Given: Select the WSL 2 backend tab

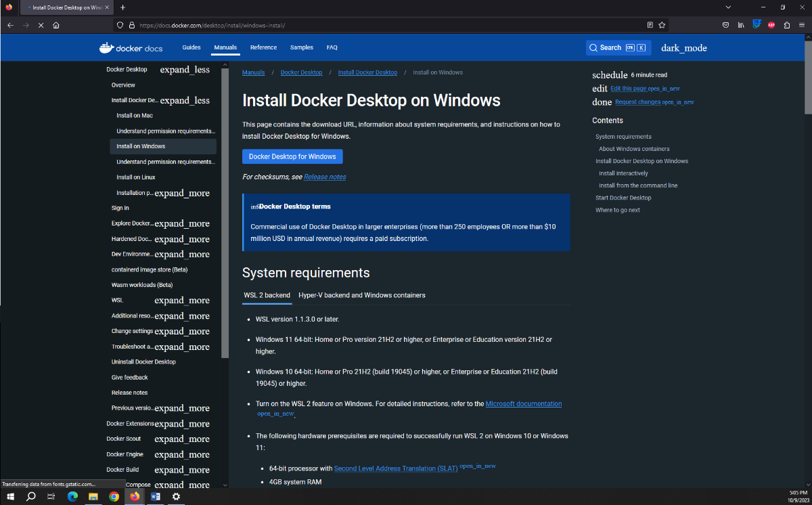Looking at the screenshot, I should (x=267, y=295).
